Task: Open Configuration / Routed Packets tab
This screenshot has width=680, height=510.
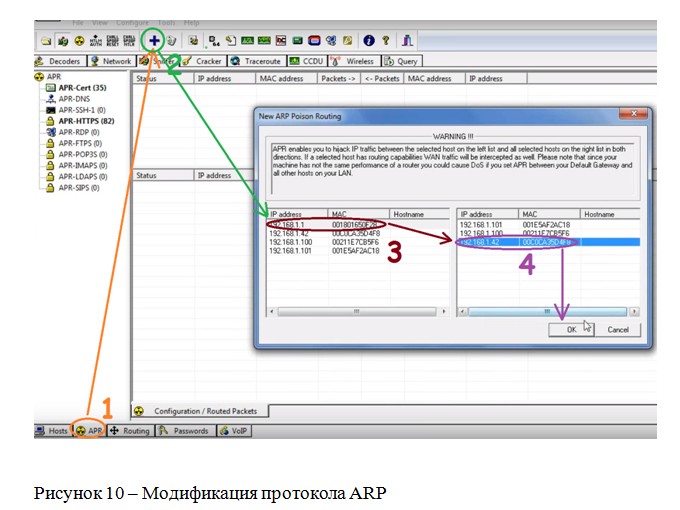Action: click(199, 411)
